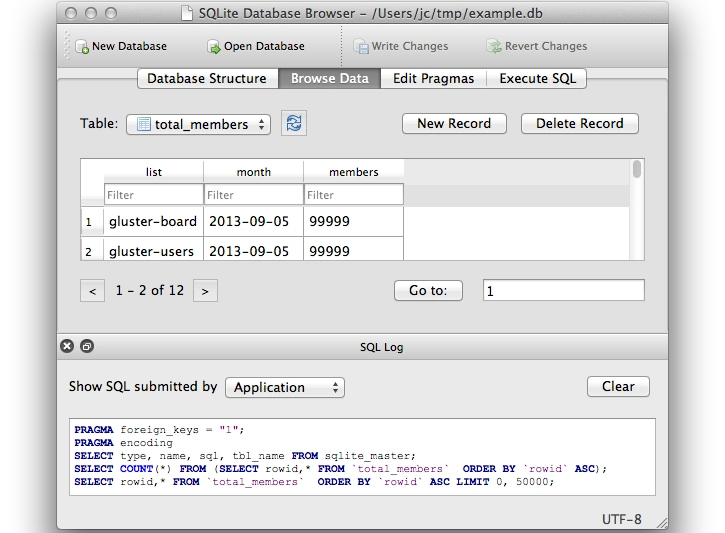Select the row header numbered 1

click(x=92, y=222)
